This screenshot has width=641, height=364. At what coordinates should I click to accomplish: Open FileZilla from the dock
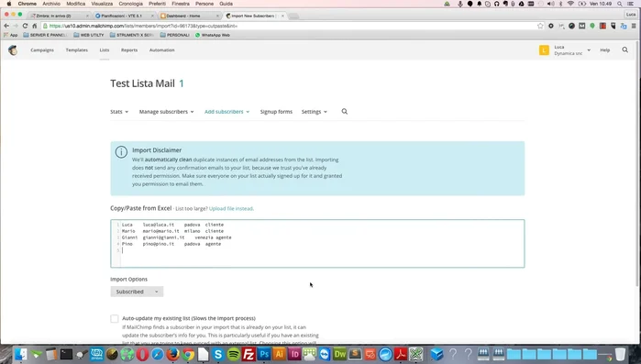249,354
